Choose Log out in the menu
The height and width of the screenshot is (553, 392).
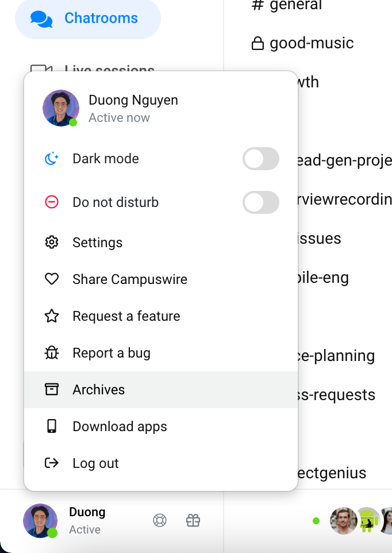[x=161, y=463]
